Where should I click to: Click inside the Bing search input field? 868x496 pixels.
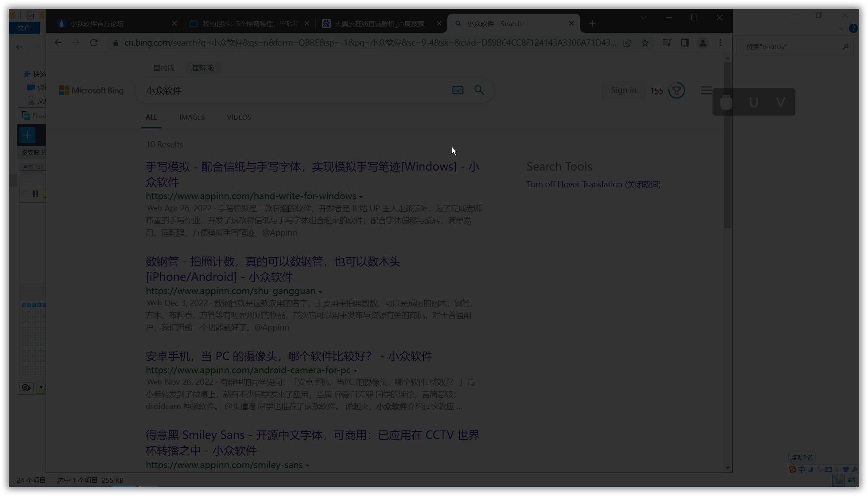tap(292, 91)
